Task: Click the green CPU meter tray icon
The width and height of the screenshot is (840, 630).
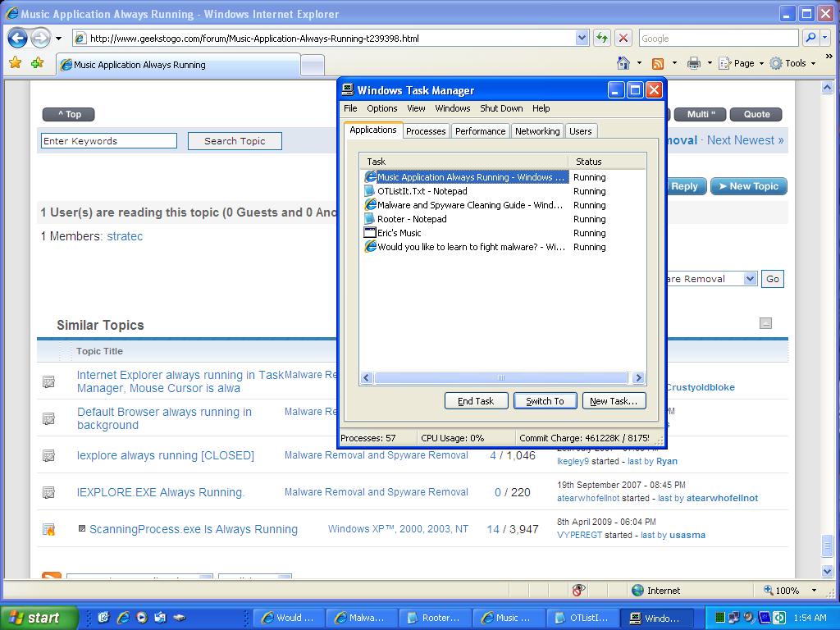Action: coord(719,618)
